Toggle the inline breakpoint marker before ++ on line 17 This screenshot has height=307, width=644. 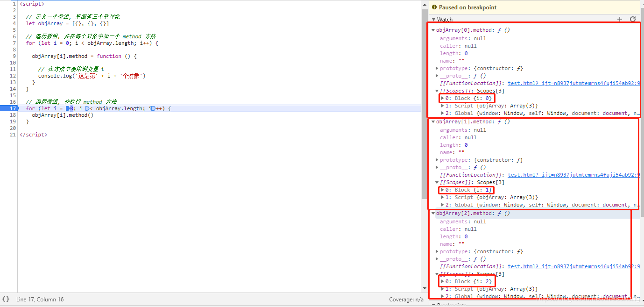click(153, 108)
